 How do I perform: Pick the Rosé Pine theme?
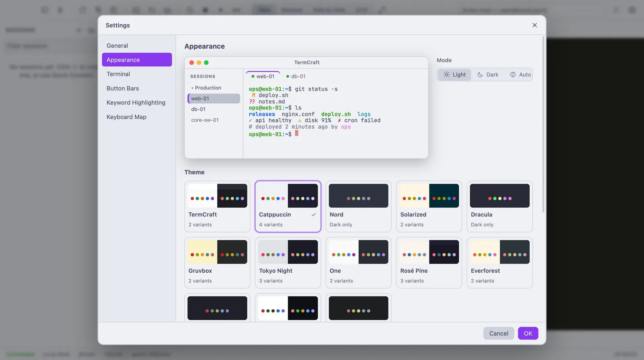(429, 263)
